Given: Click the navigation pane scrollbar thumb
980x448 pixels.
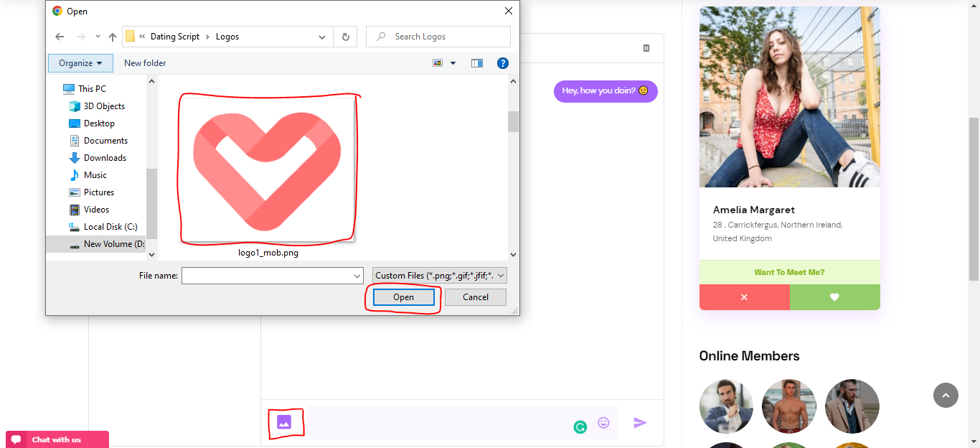Looking at the screenshot, I should [x=151, y=202].
